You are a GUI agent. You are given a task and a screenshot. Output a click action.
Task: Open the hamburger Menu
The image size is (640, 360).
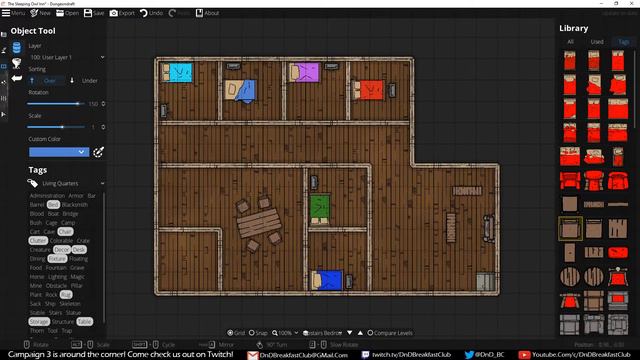(13, 13)
